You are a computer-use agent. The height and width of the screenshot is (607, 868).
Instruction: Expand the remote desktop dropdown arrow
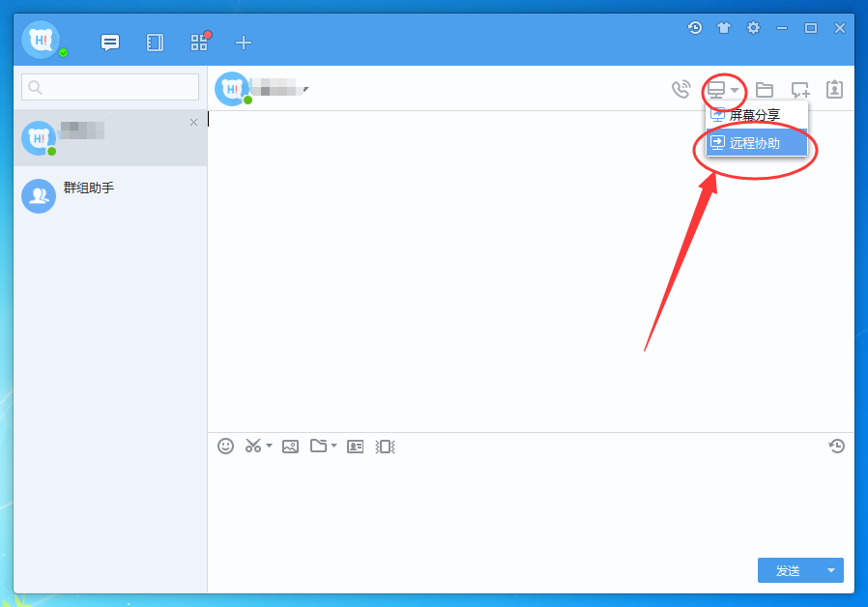click(x=734, y=90)
